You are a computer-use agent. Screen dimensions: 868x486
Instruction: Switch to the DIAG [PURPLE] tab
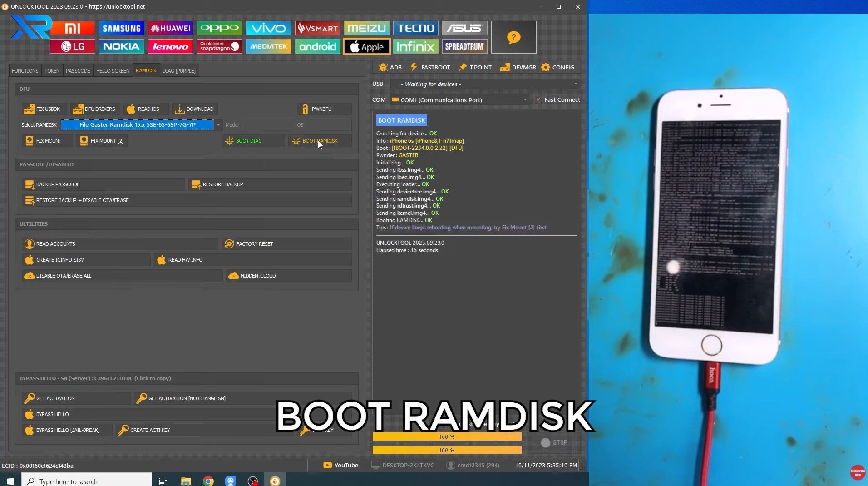tap(179, 70)
